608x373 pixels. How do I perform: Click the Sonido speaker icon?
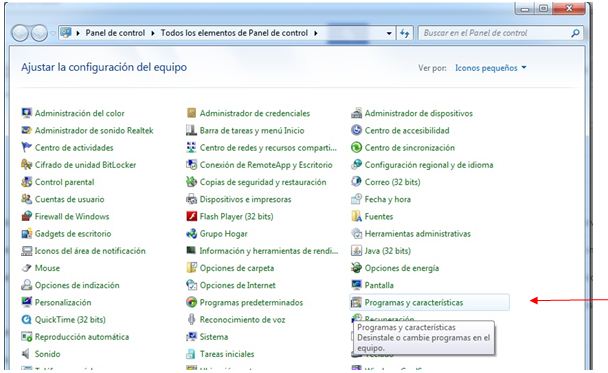[26, 354]
